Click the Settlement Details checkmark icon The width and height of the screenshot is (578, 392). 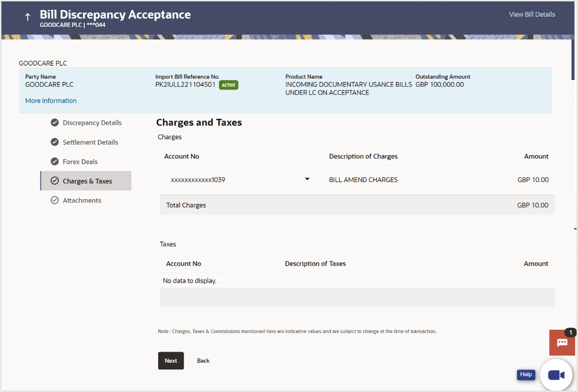point(55,142)
